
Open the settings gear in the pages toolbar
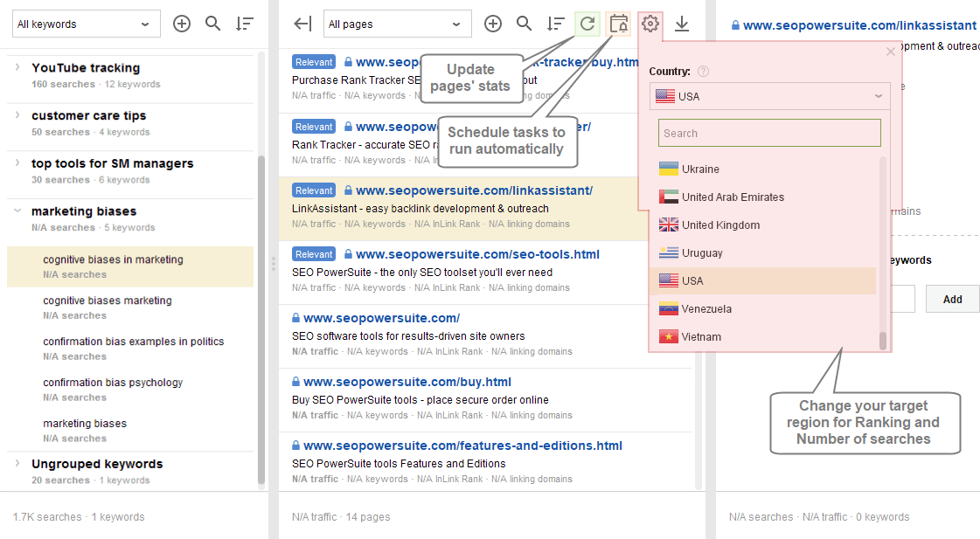pos(650,24)
